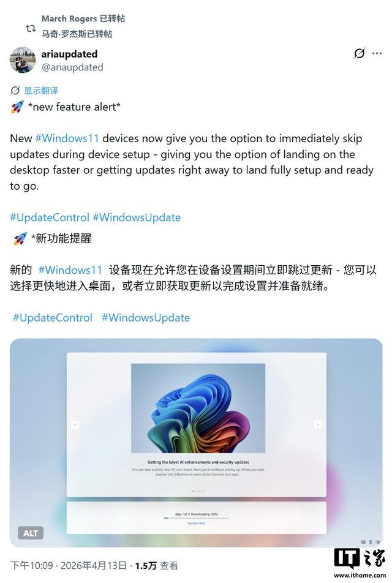This screenshot has width=392, height=583.
Task: Click the download progress bar
Action: [x=197, y=518]
